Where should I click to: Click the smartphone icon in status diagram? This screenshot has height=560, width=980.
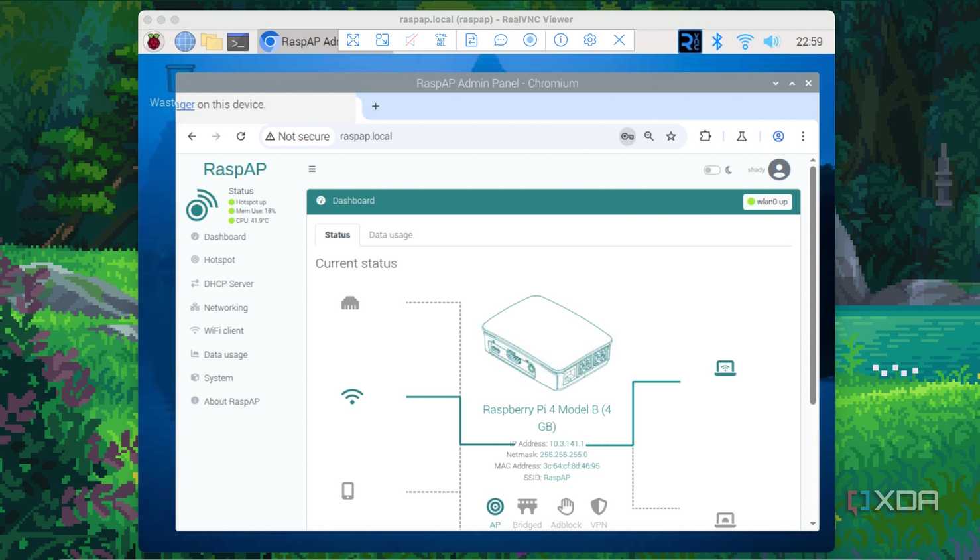(x=348, y=491)
